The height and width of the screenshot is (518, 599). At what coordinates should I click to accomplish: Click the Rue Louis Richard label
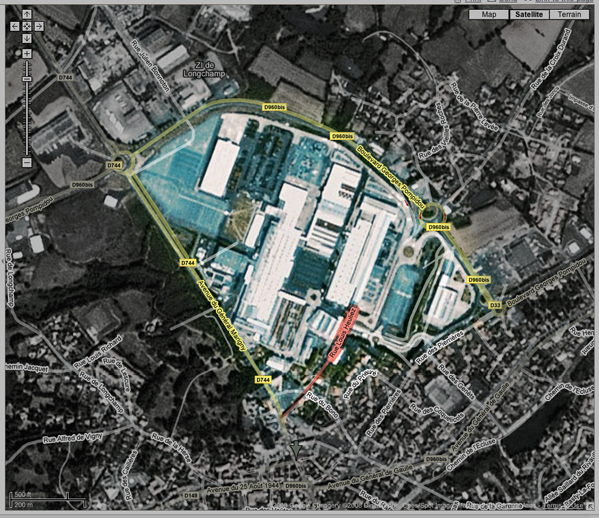click(x=98, y=352)
